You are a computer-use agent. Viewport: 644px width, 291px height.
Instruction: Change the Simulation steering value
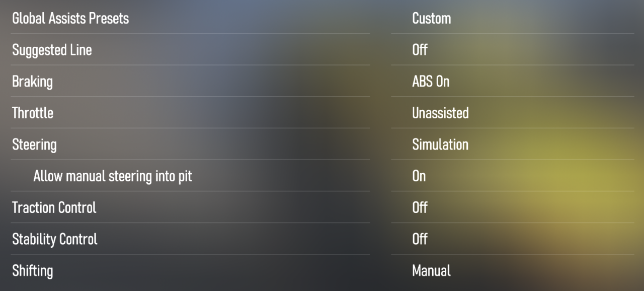(440, 144)
